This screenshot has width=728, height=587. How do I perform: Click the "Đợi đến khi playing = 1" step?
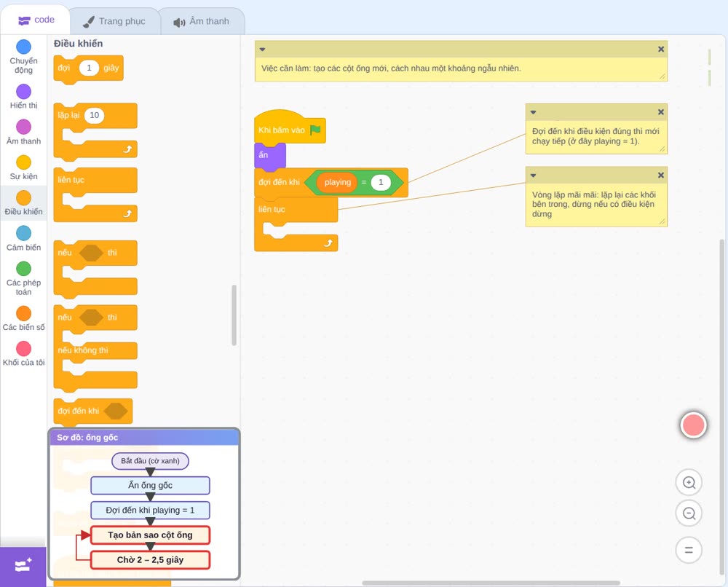point(150,510)
